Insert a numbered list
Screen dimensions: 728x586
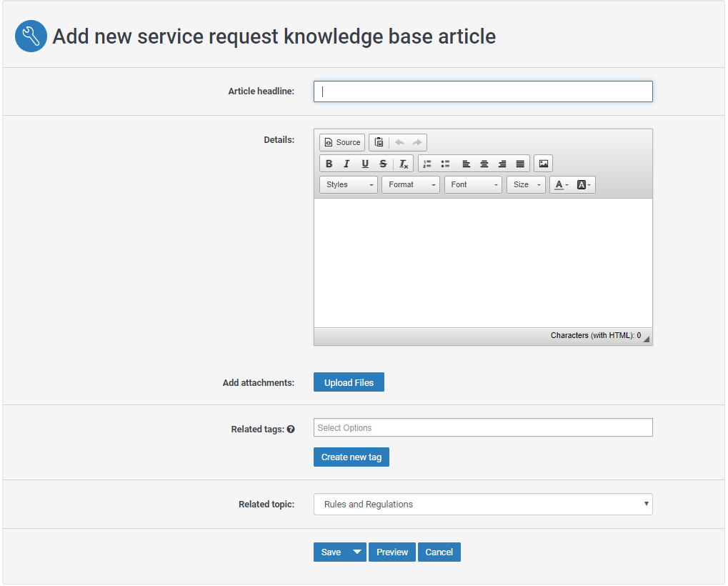pos(427,164)
